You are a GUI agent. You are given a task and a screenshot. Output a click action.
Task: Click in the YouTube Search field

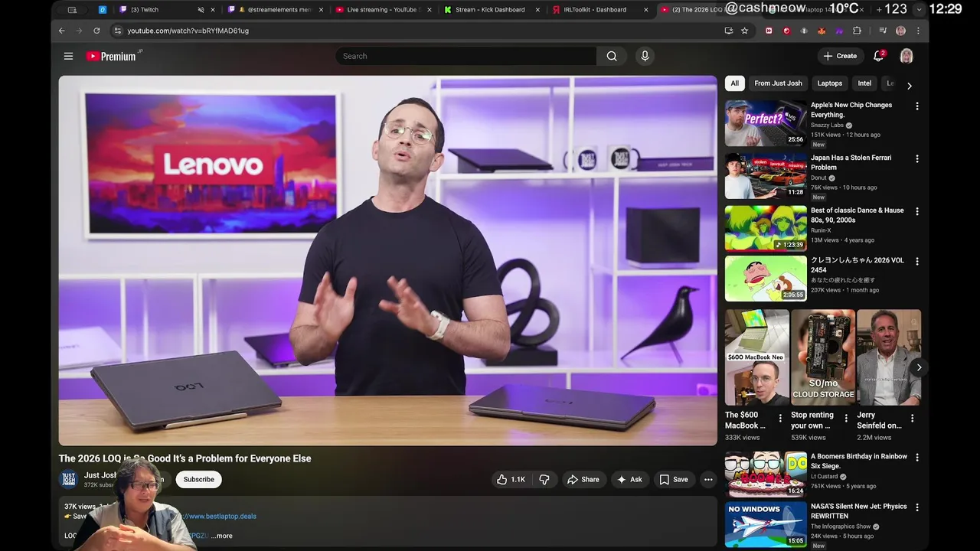click(465, 56)
